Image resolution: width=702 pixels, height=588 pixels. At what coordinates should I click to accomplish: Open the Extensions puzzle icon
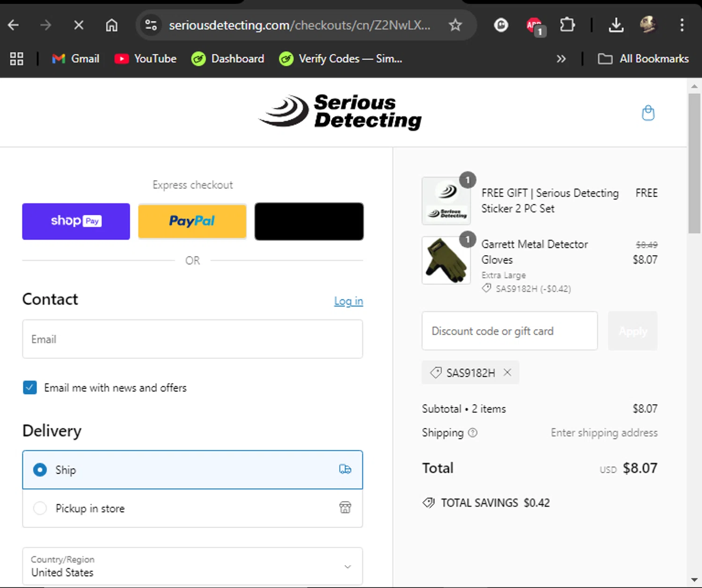pyautogui.click(x=567, y=25)
